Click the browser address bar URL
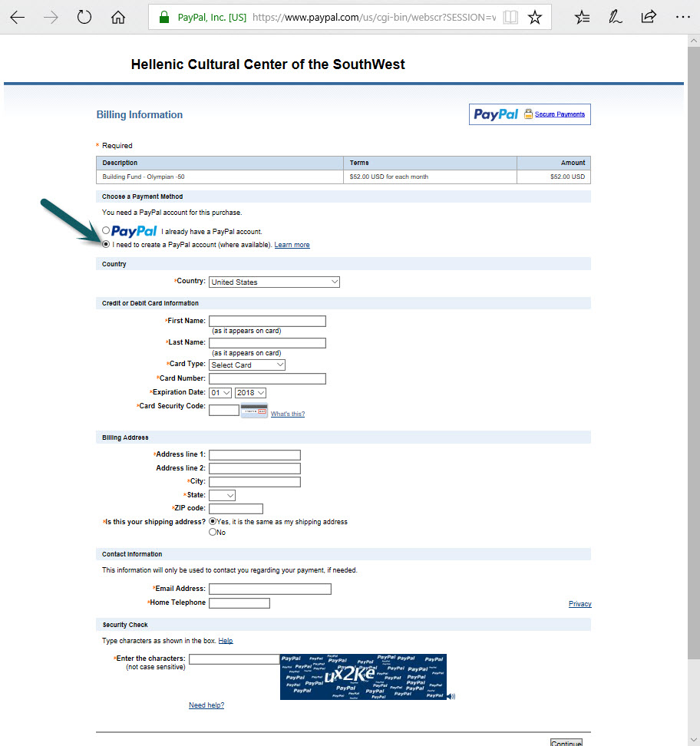700x746 pixels. 374,18
